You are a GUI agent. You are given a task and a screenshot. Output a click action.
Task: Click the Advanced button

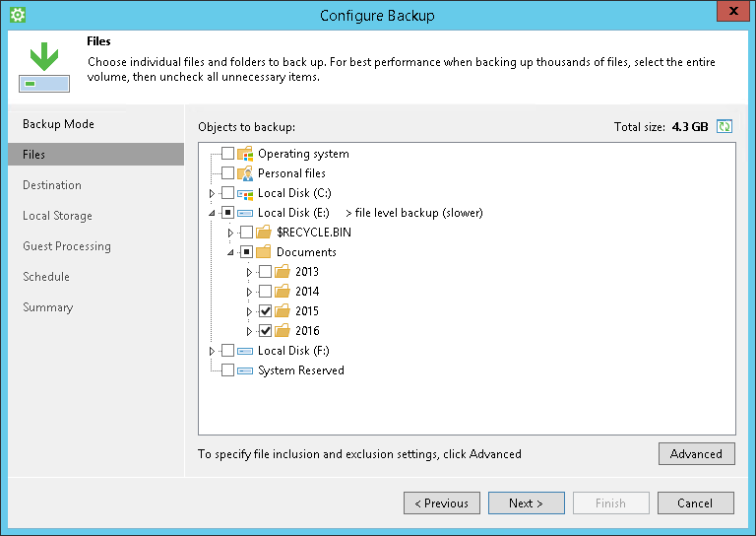tap(696, 453)
